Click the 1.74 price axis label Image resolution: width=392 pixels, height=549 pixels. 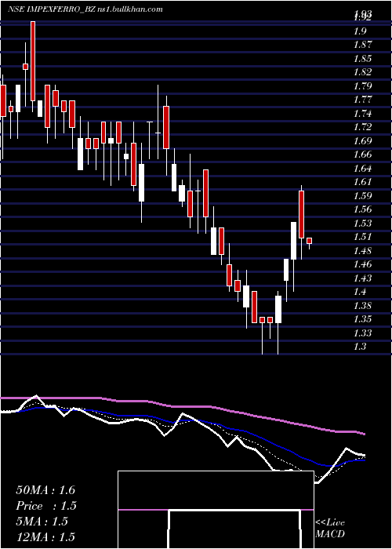tap(363, 114)
